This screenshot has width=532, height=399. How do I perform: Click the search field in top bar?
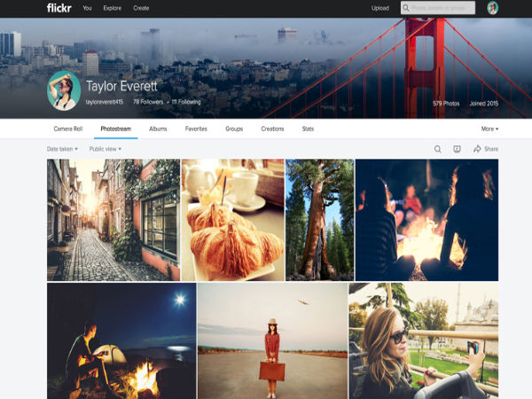pos(438,8)
